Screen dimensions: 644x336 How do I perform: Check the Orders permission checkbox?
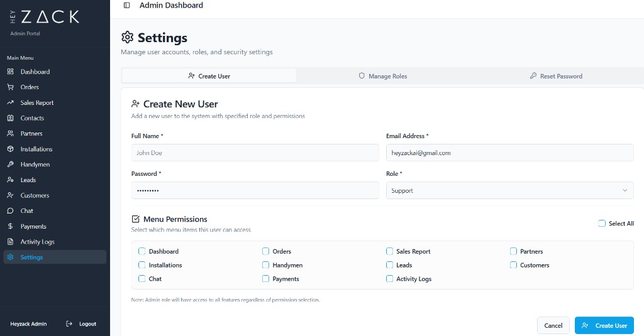click(x=266, y=251)
